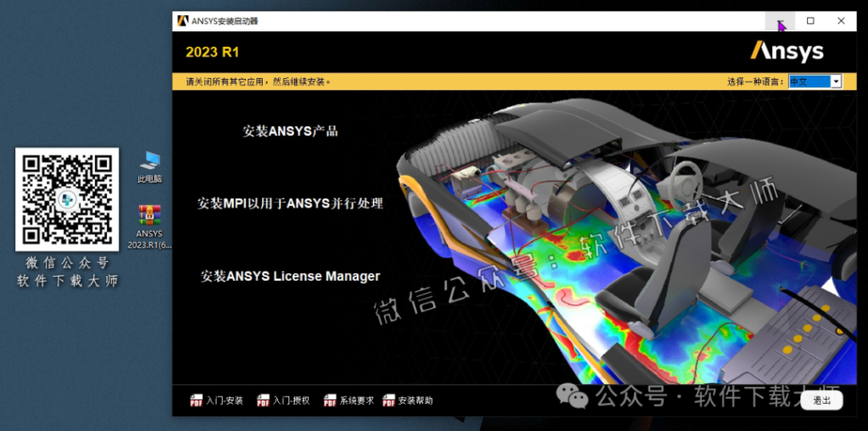Open the 安装帮助 PDF icon

click(x=389, y=400)
